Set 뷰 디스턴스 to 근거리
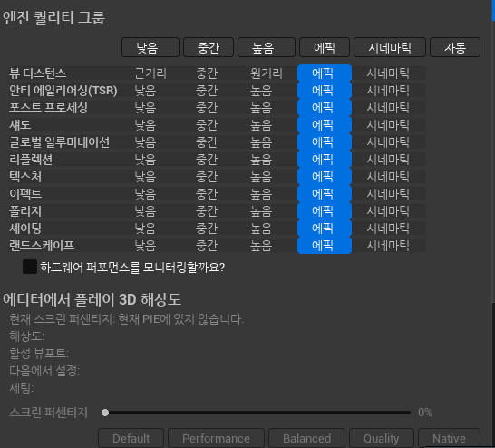Viewport: 495px width, 448px height. (x=150, y=73)
